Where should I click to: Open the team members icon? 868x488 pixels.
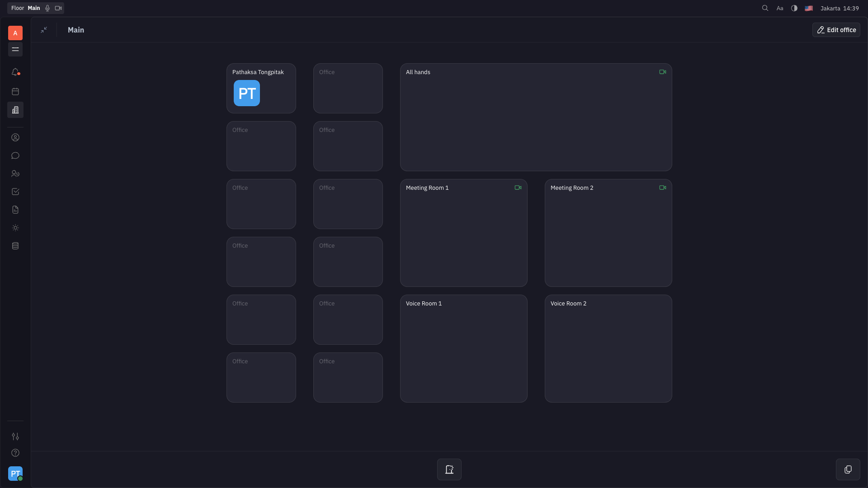point(15,174)
